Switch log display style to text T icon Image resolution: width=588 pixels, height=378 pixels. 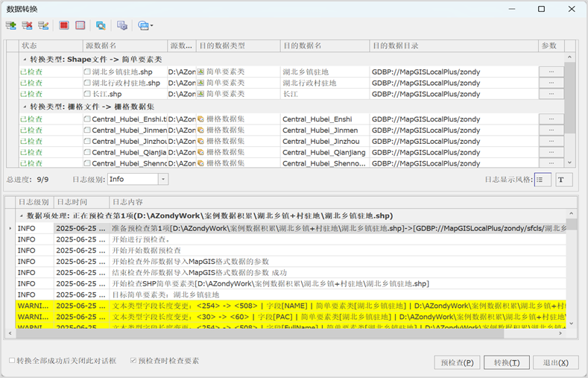(563, 180)
